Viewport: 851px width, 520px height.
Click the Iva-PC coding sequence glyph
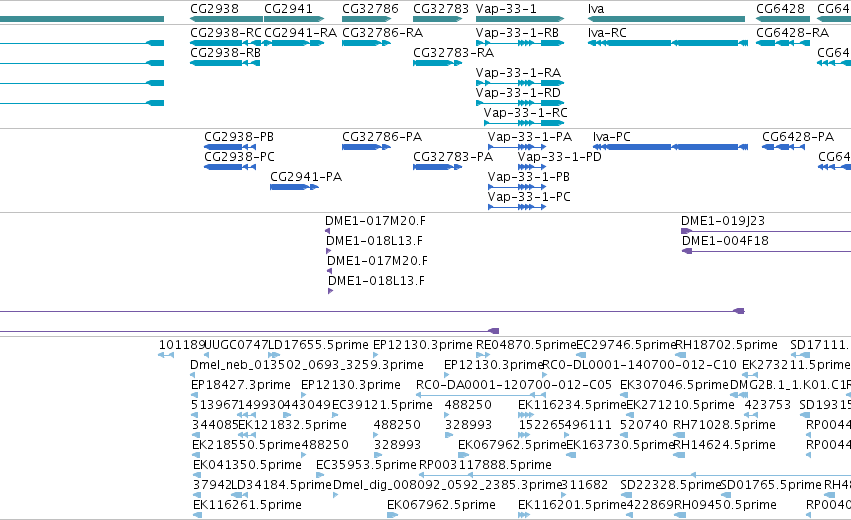(x=670, y=147)
